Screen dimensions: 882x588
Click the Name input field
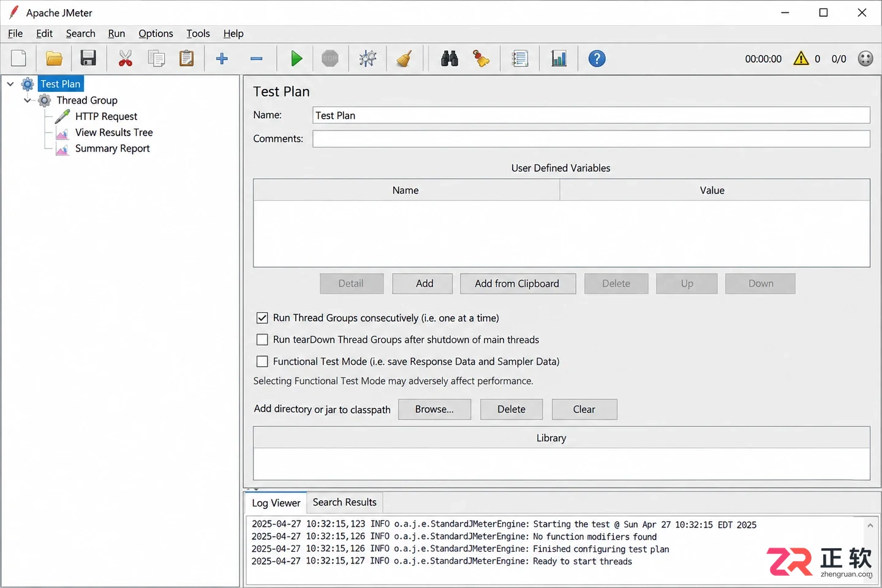591,115
